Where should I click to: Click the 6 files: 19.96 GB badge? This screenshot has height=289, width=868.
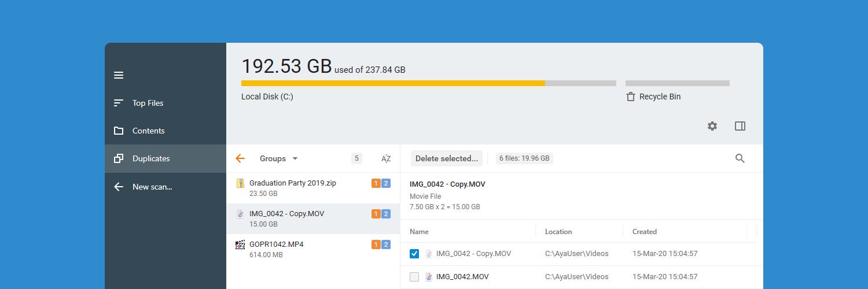pyautogui.click(x=524, y=158)
